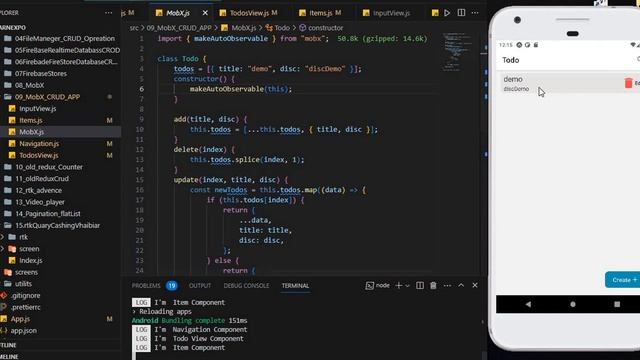Expand the screen folder chevron

[x=2, y=249]
